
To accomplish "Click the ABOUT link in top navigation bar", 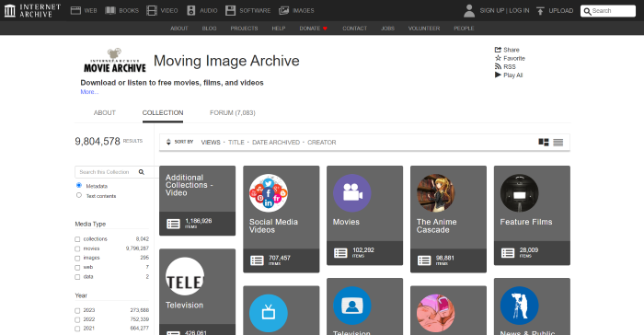I will tap(179, 29).
